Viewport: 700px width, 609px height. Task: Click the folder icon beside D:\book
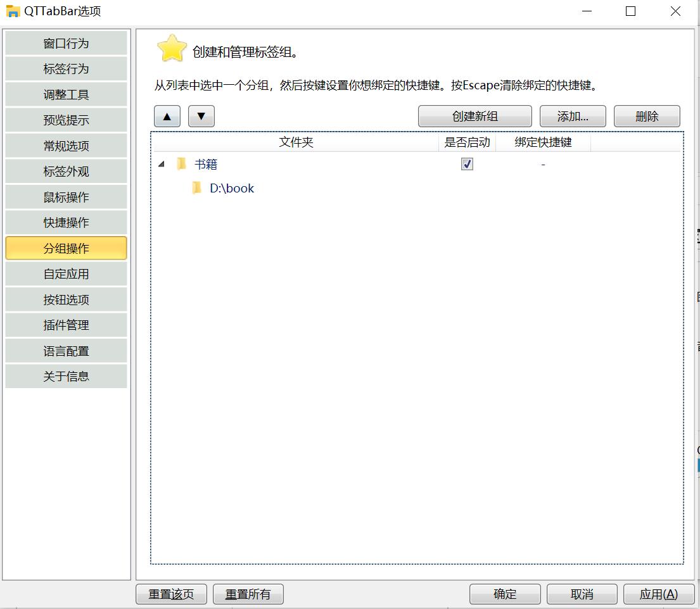tap(196, 187)
